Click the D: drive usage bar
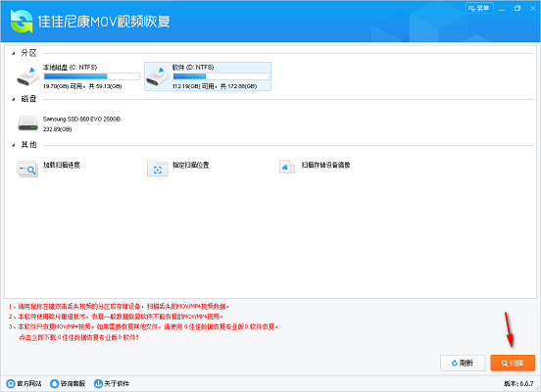Screen dimensions: 541x392 (x=221, y=76)
